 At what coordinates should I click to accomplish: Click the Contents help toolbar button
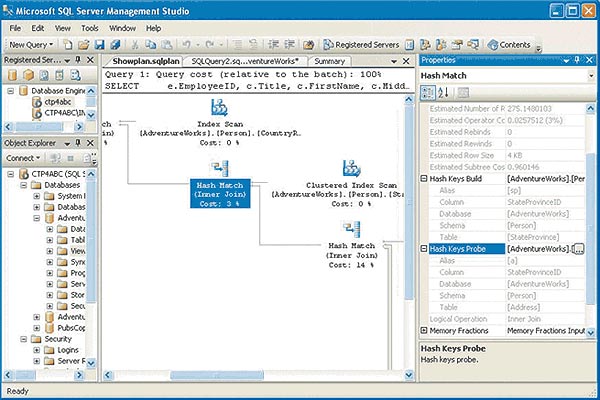pyautogui.click(x=508, y=45)
